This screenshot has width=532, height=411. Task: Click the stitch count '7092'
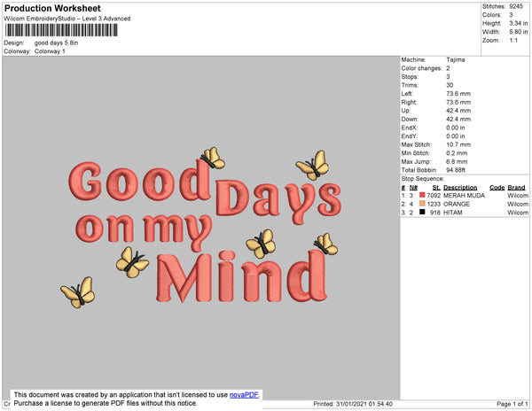pos(434,196)
